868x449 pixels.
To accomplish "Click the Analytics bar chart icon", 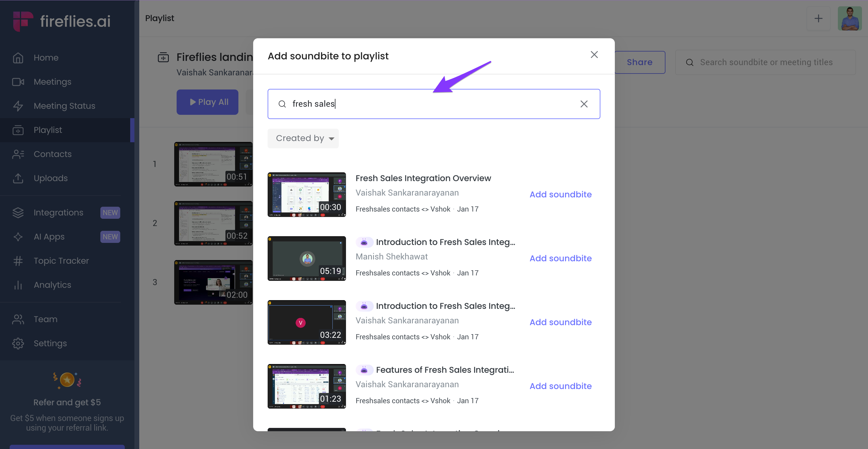I will pos(18,285).
